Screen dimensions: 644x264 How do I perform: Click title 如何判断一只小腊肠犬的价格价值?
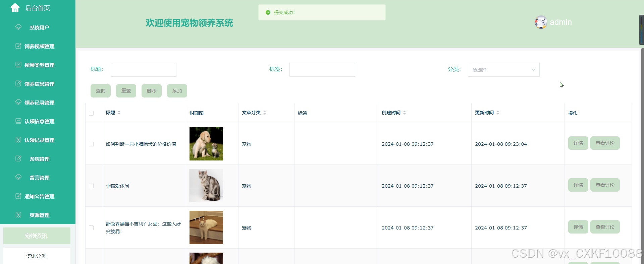click(x=141, y=144)
